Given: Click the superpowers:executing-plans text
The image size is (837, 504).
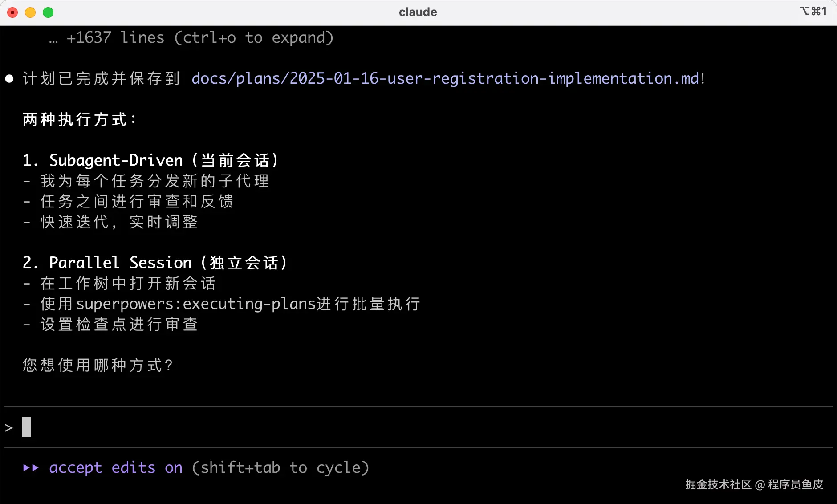Looking at the screenshot, I should [196, 304].
